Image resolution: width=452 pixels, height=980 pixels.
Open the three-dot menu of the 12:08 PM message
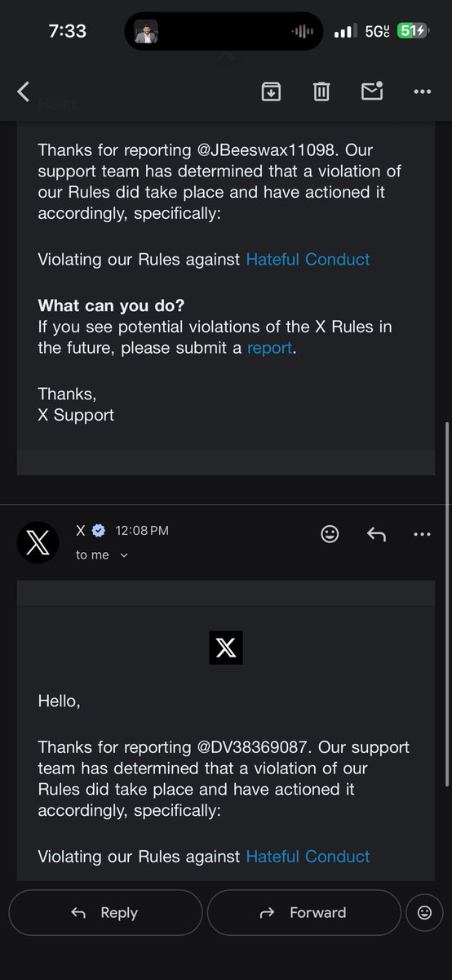[x=422, y=534]
